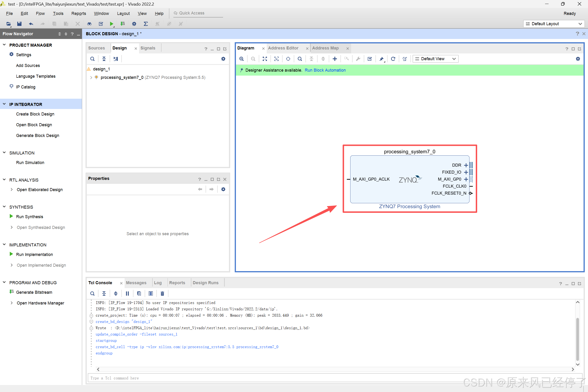Click Validate Design checkmark in Diagram toolbar
Viewport: 588px width, 392px height.
370,59
